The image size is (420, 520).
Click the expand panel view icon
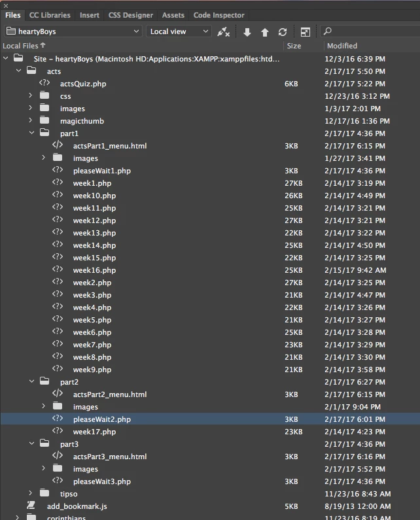tap(305, 32)
